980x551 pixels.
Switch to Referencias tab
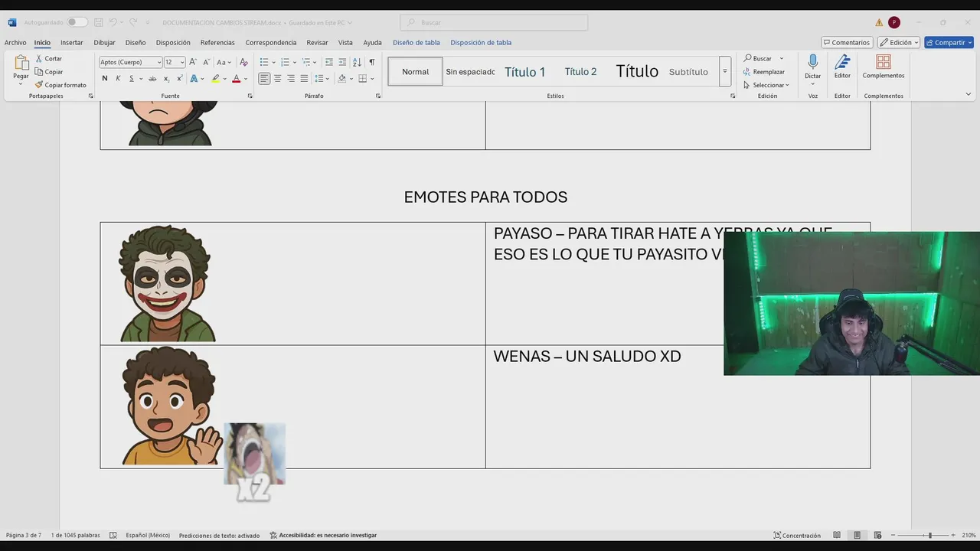point(217,43)
